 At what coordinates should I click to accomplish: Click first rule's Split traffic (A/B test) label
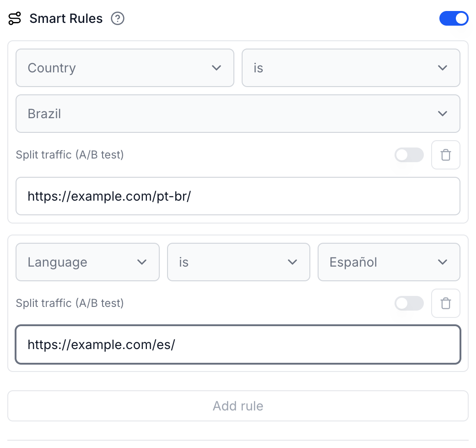[70, 155]
